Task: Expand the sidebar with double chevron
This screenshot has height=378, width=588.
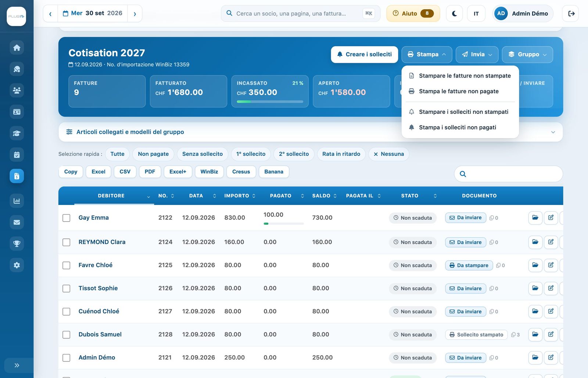Action: tap(17, 366)
